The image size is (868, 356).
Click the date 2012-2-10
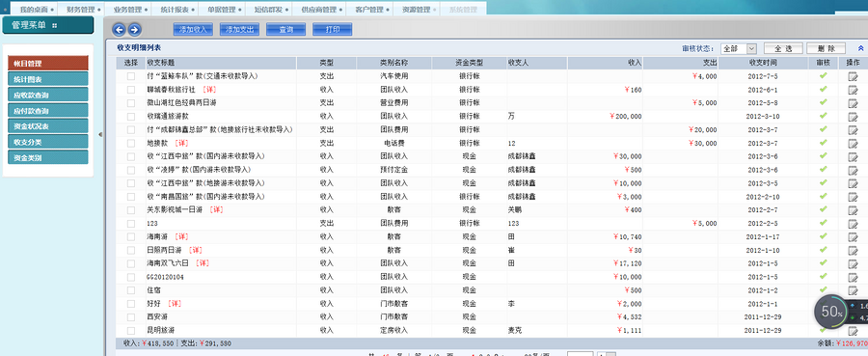tap(762, 197)
